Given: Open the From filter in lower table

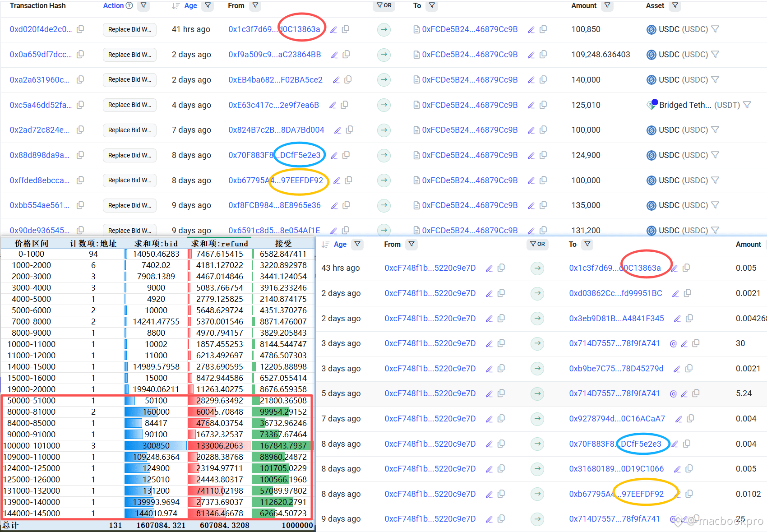Looking at the screenshot, I should 411,244.
